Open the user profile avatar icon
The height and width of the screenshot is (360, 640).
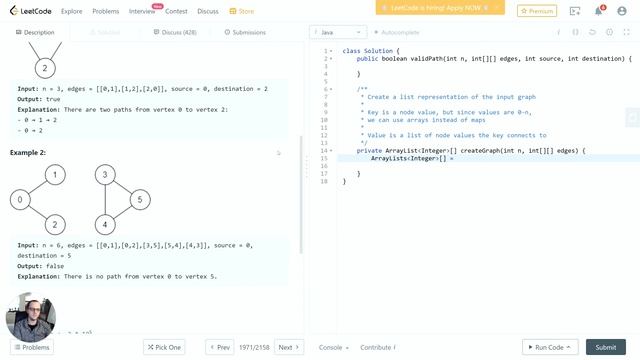[622, 11]
